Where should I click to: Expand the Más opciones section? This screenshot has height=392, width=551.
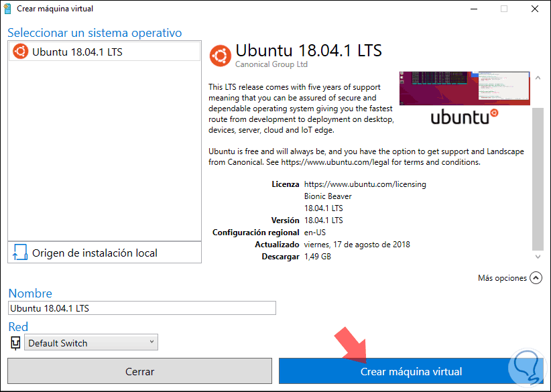tap(536, 277)
